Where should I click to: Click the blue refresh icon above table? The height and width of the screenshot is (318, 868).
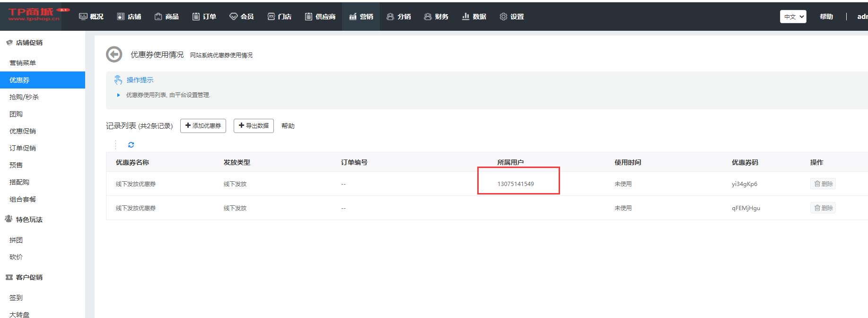[x=131, y=145]
